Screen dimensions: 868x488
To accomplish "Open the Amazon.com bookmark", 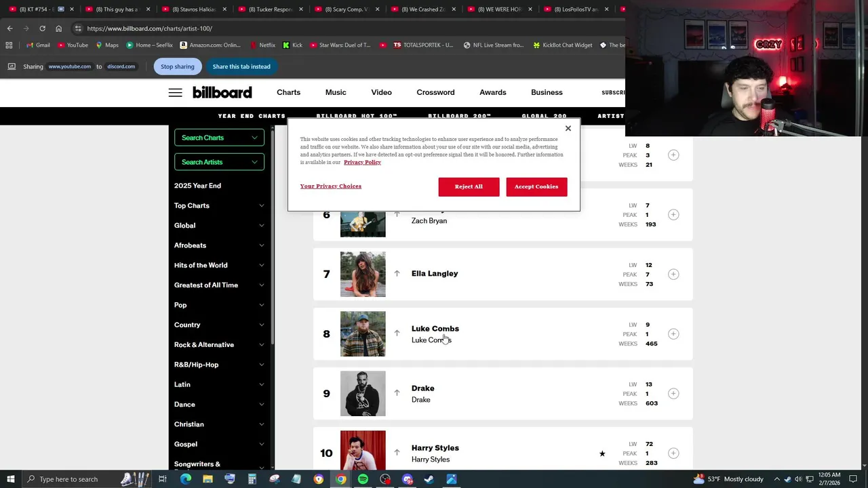I will [x=210, y=45].
